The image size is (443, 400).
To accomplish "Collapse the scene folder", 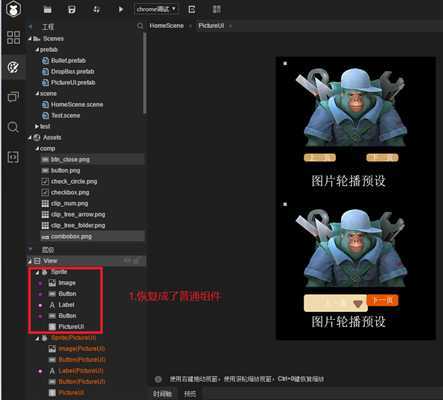I will tap(37, 94).
